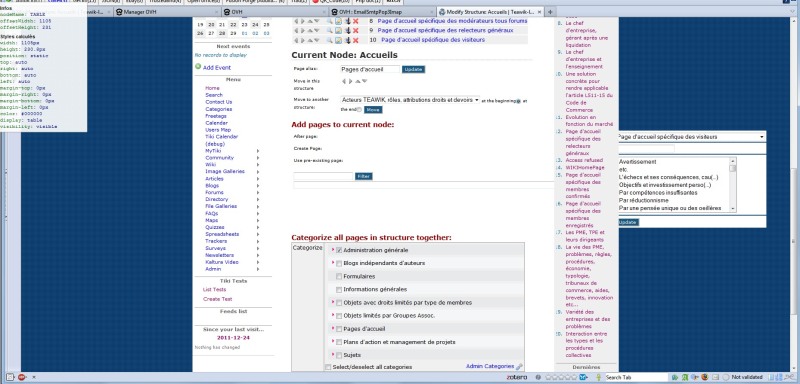Expand Blogs indépendants d'auteurs category tree

[333, 263]
